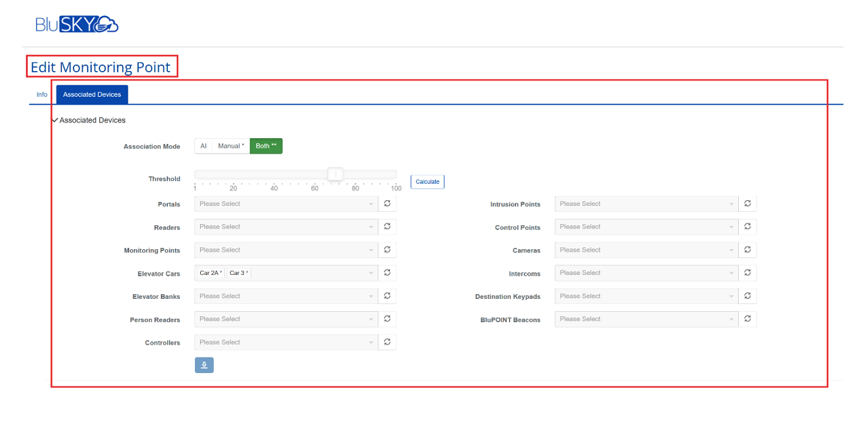This screenshot has width=868, height=426.
Task: Set Association Mode to AI
Action: [203, 147]
